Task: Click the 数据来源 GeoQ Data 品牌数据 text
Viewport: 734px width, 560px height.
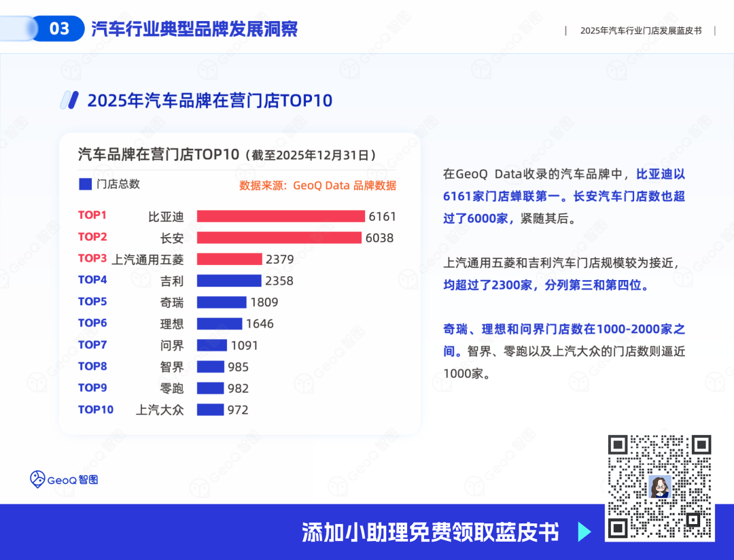Action: click(317, 186)
